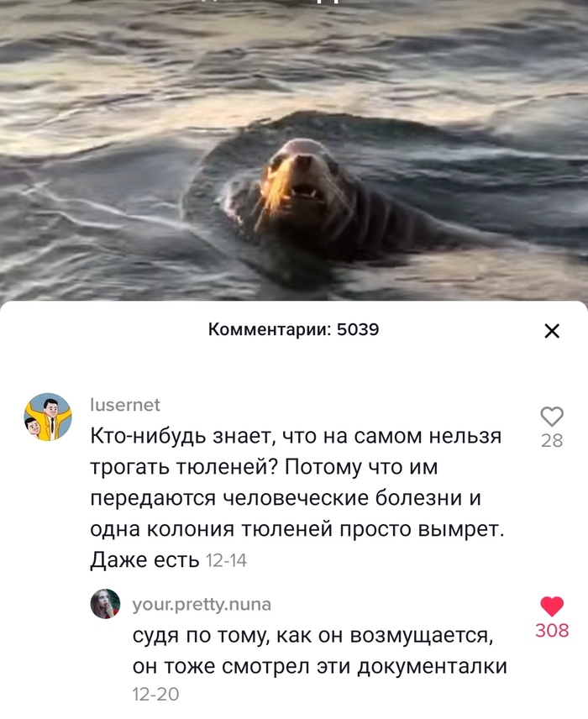Tap the 308 likes count

pos(552,631)
